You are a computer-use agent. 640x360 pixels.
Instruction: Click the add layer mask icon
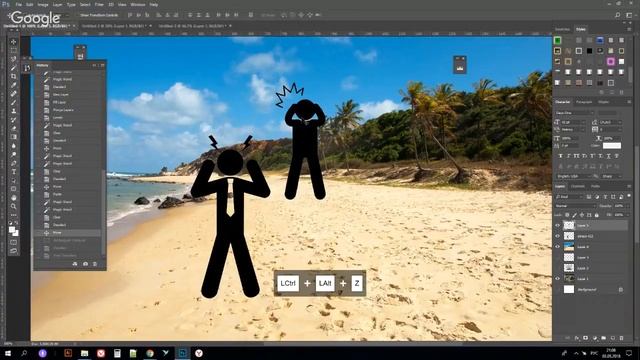(586, 338)
